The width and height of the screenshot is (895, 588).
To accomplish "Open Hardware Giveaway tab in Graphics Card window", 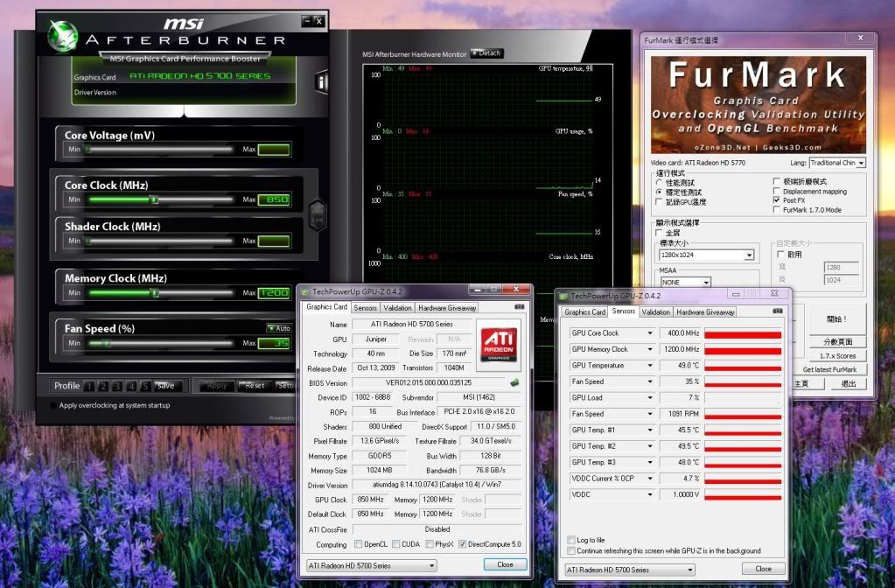I will [x=447, y=308].
